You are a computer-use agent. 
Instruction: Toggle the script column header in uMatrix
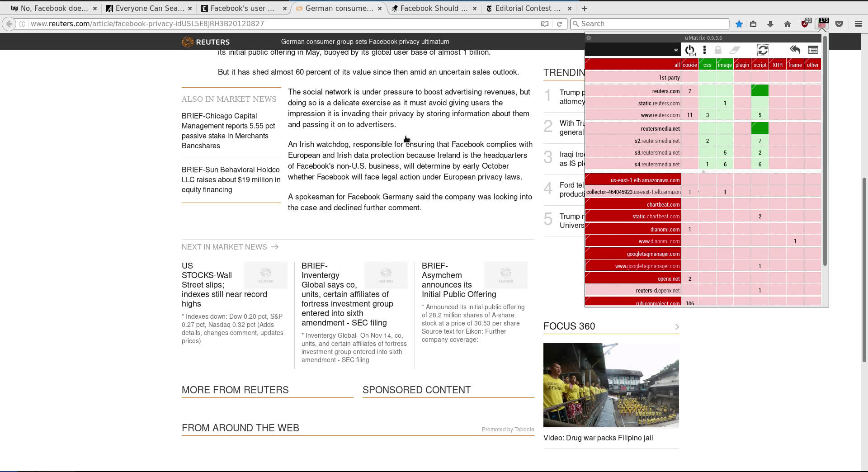coord(759,65)
